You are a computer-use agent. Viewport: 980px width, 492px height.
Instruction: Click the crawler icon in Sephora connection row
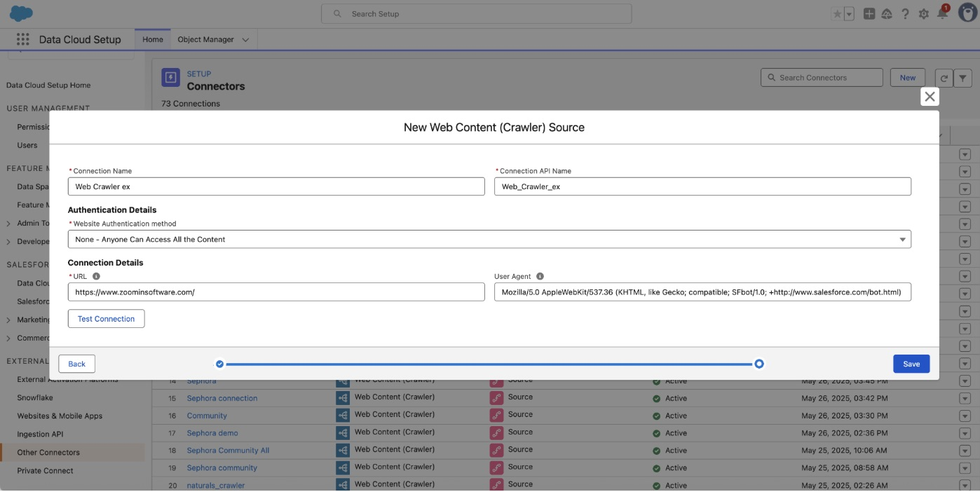[343, 398]
